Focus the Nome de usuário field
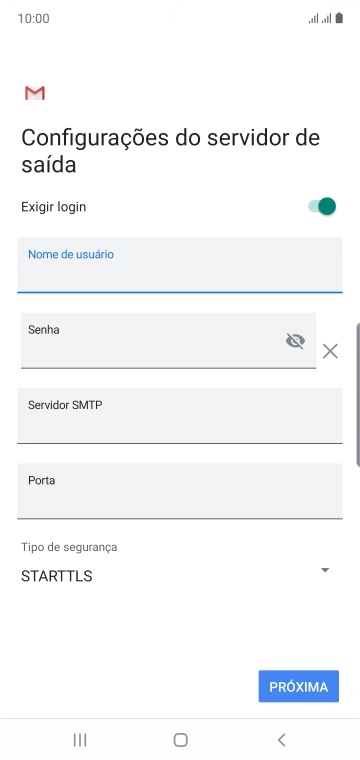This screenshot has height=760, width=360. (x=180, y=265)
